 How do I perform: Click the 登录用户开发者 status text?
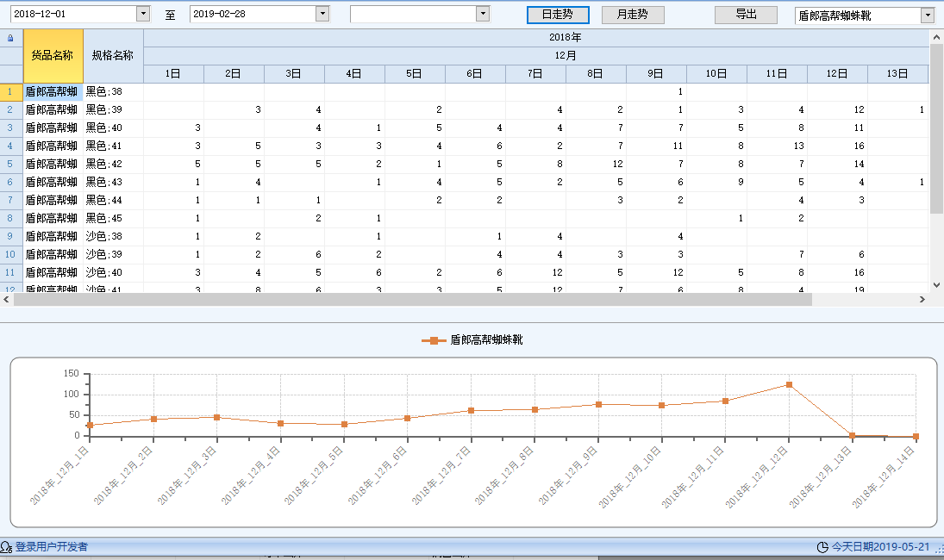52,546
